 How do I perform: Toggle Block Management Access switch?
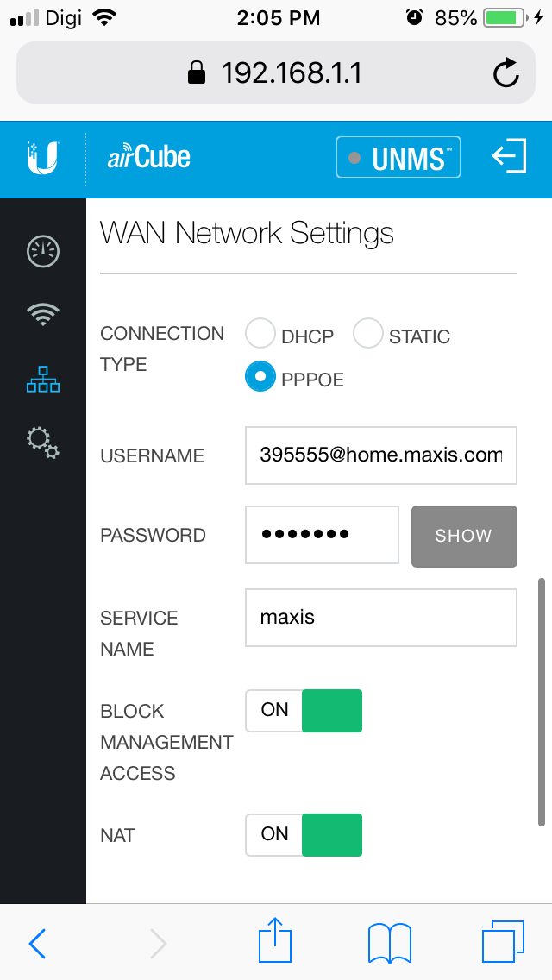pos(304,711)
